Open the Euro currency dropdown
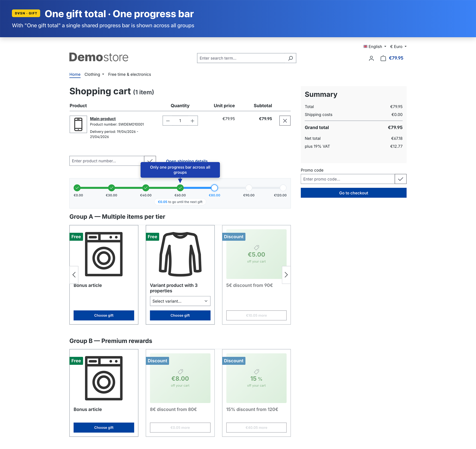 click(398, 46)
